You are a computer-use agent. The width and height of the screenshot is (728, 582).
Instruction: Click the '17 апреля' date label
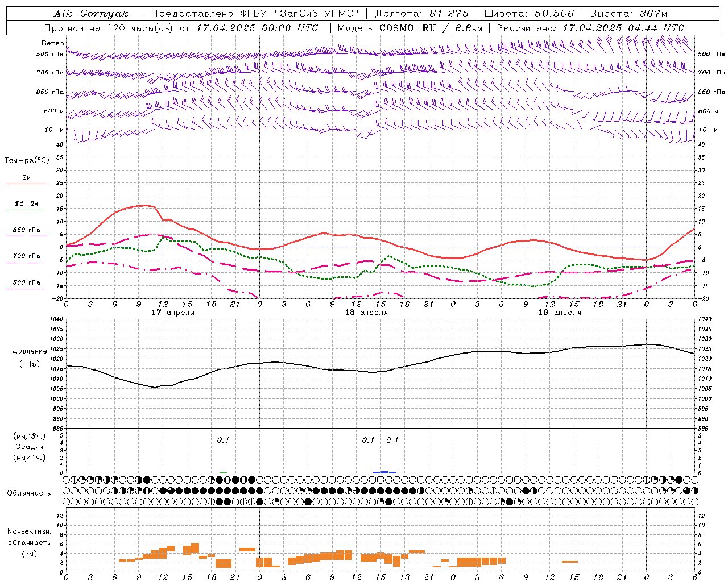(x=173, y=313)
